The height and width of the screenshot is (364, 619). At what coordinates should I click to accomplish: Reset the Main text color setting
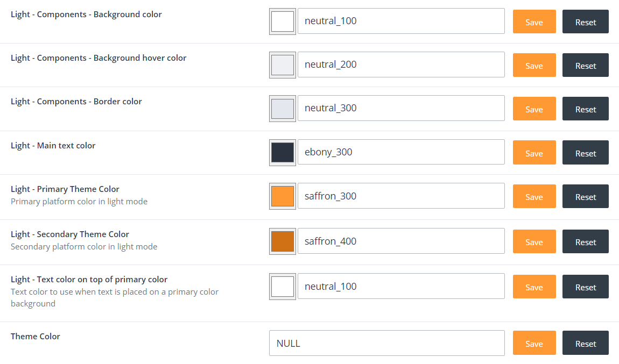(x=585, y=153)
